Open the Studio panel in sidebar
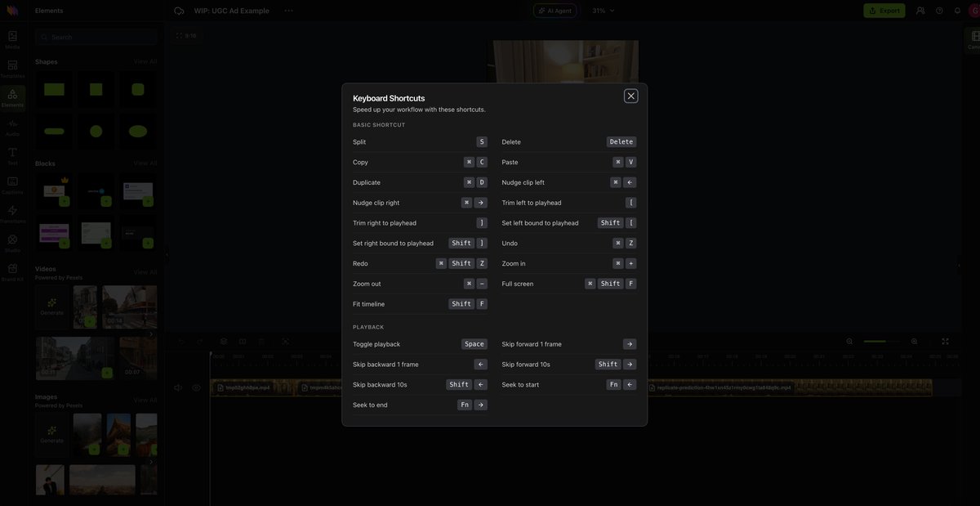This screenshot has width=980, height=506. point(12,244)
